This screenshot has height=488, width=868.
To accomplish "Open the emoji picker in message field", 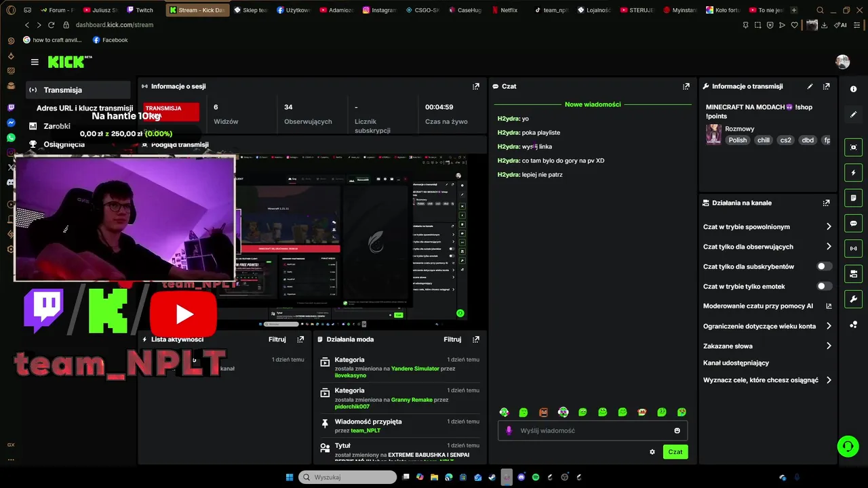I will tap(677, 430).
